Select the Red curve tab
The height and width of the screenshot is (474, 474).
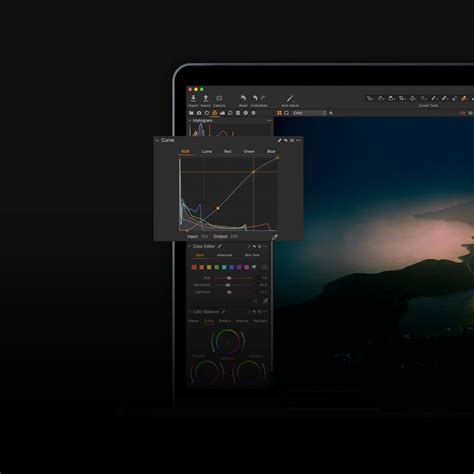228,151
